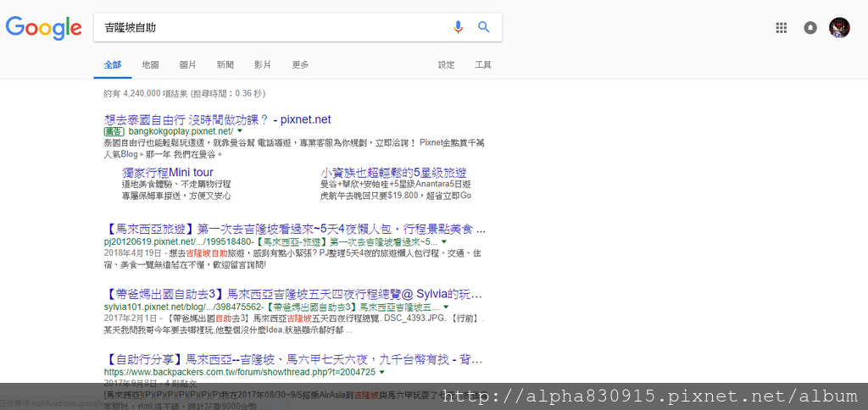The height and width of the screenshot is (410, 868).
Task: Open result 第一次去吉隆坡看過來~5天4夜懶人包
Action: 294,229
